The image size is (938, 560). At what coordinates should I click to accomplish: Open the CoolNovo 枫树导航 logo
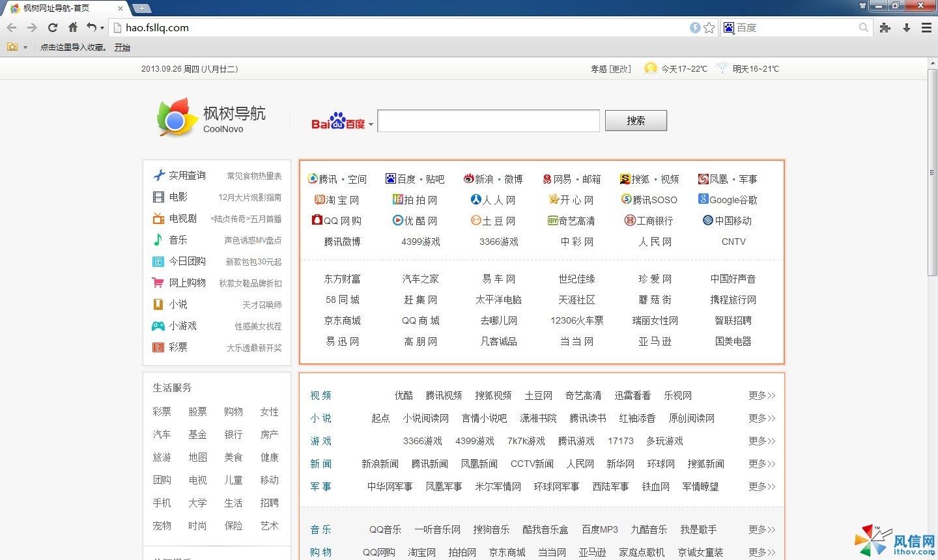[x=210, y=118]
